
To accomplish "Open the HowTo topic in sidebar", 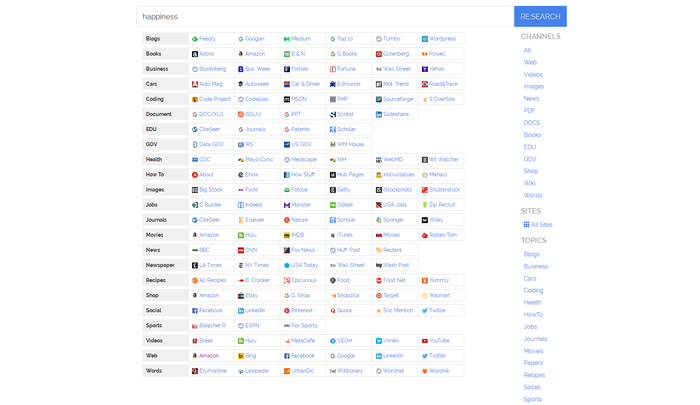I will 533,315.
